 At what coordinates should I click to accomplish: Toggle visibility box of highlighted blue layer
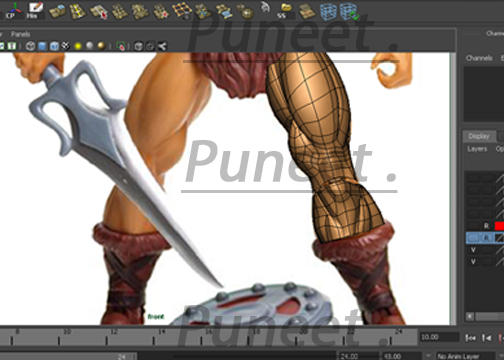click(473, 238)
